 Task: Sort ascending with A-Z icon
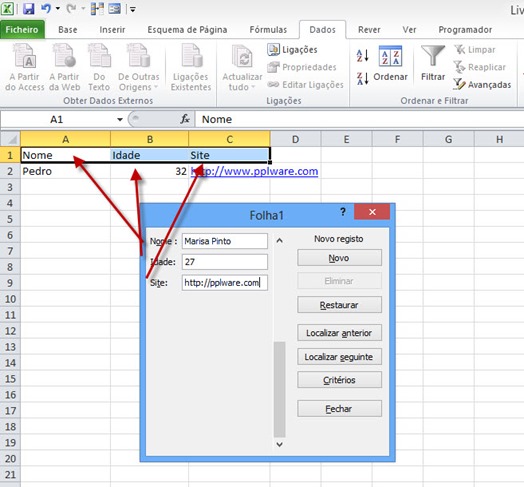[362, 55]
